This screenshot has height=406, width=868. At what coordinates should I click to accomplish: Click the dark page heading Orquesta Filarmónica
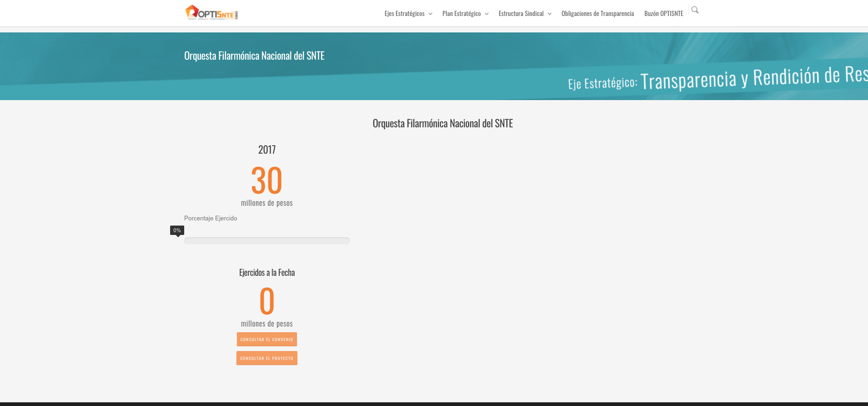442,124
